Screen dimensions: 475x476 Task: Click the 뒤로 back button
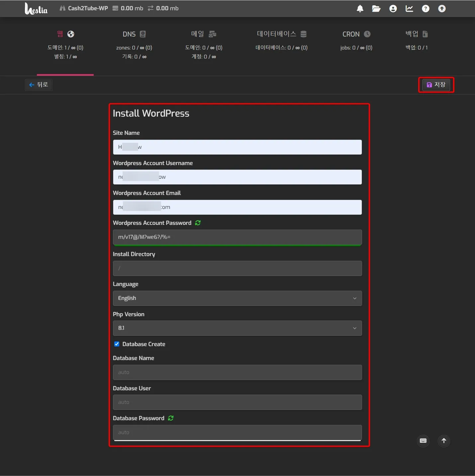pyautogui.click(x=39, y=85)
